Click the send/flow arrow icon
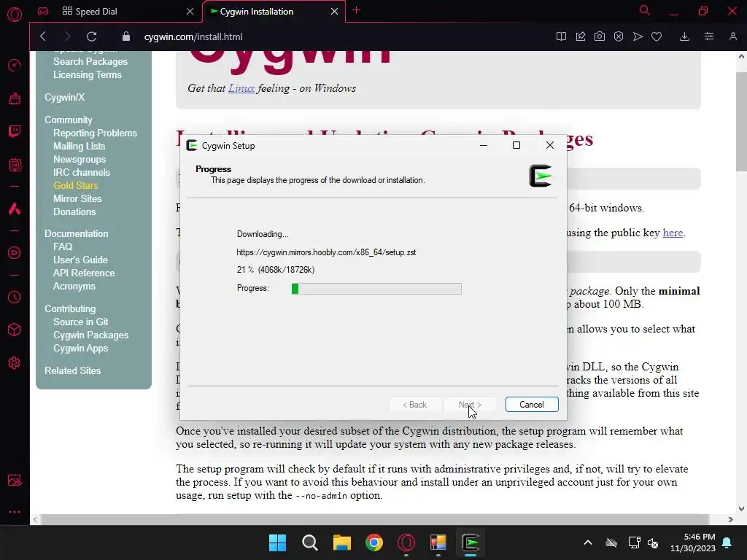This screenshot has width=747, height=560. click(x=638, y=36)
